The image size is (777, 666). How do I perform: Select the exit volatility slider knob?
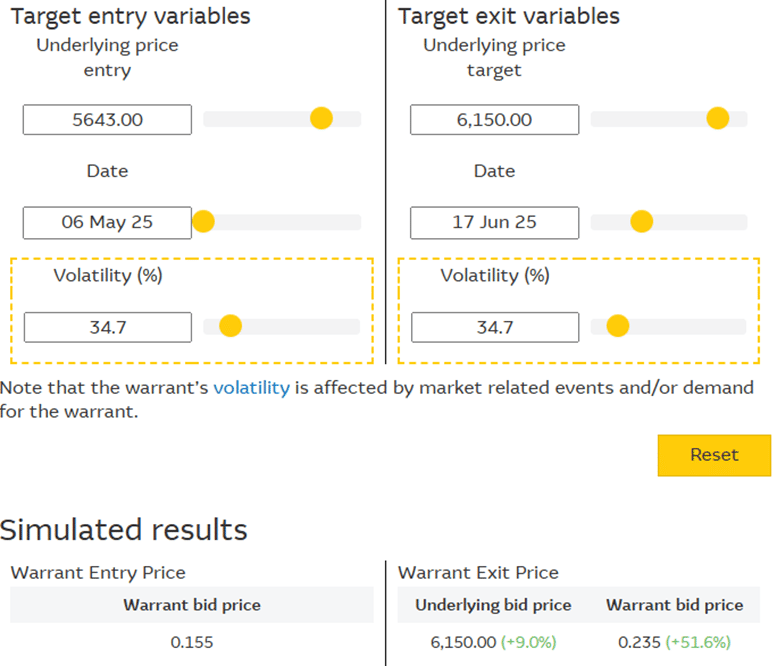pyautogui.click(x=617, y=326)
